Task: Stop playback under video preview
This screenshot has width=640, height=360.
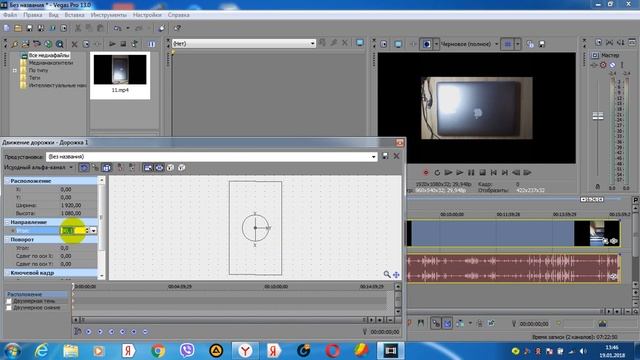Action: point(482,173)
